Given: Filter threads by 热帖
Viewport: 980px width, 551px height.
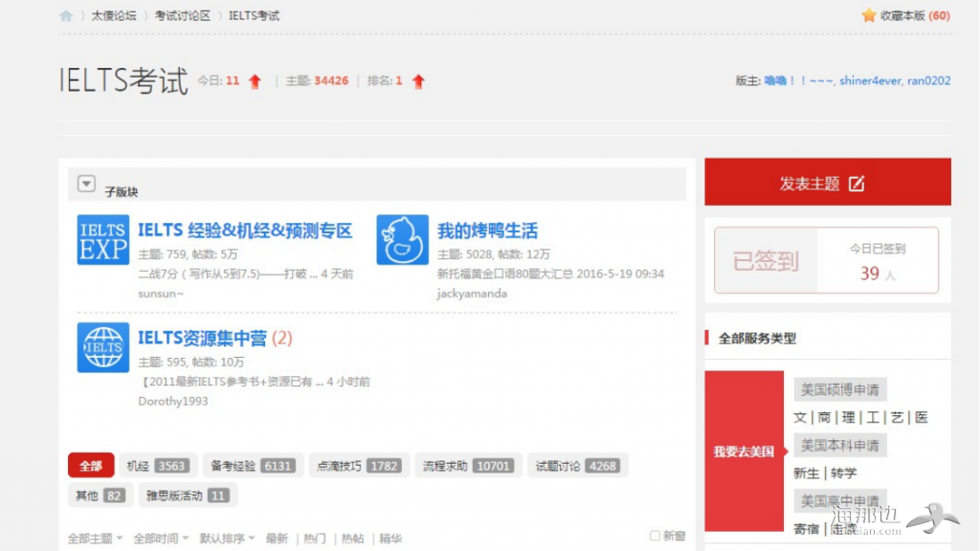Looking at the screenshot, I should 352,539.
